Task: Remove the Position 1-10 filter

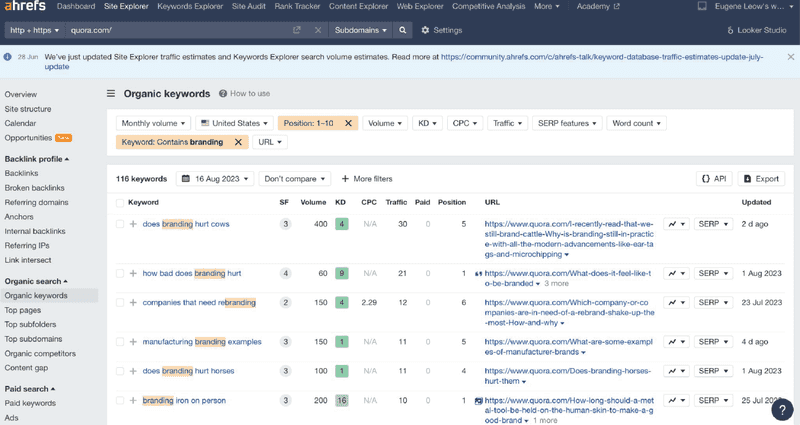Action: click(x=348, y=123)
